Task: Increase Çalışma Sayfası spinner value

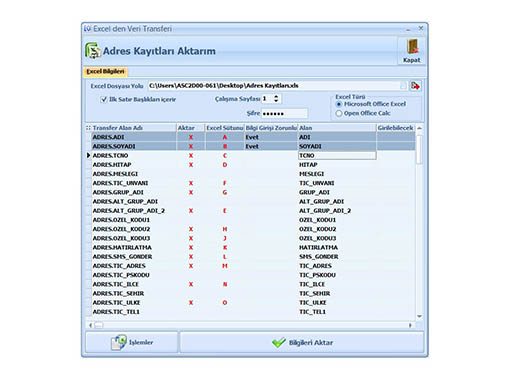Action: tap(276, 97)
